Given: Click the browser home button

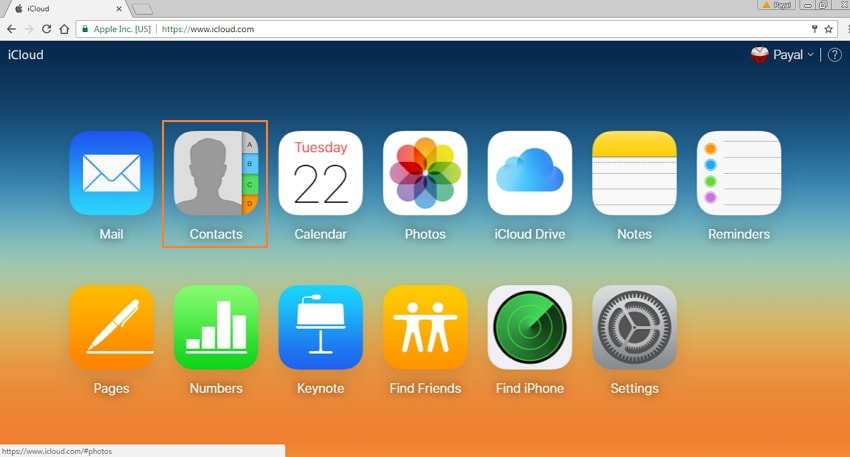Looking at the screenshot, I should coord(64,29).
